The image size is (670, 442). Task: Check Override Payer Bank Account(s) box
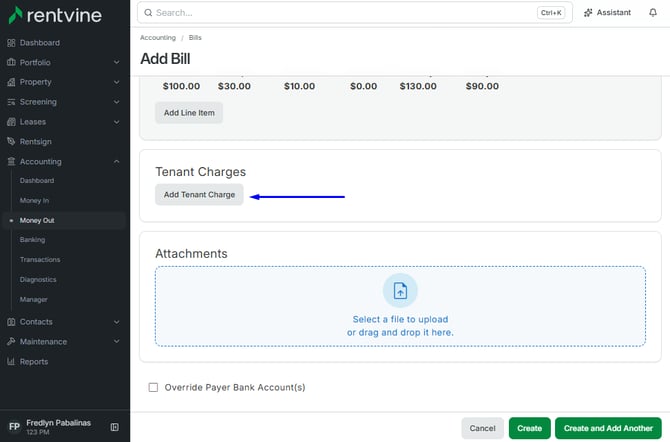153,387
